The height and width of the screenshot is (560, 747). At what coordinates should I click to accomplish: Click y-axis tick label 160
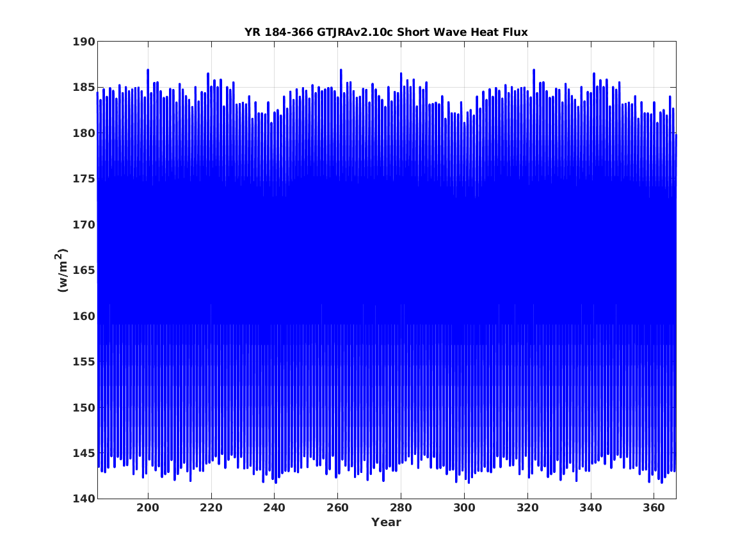pyautogui.click(x=83, y=316)
